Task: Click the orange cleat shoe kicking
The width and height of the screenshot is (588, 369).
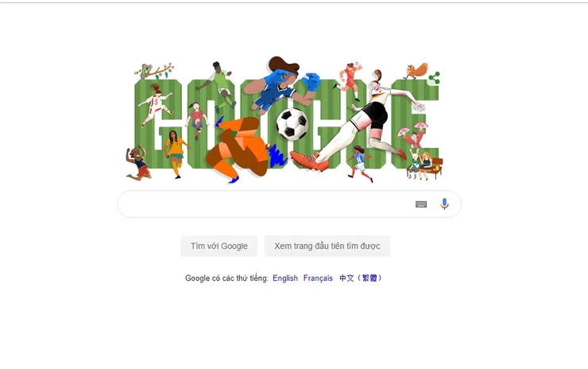Action: click(310, 160)
